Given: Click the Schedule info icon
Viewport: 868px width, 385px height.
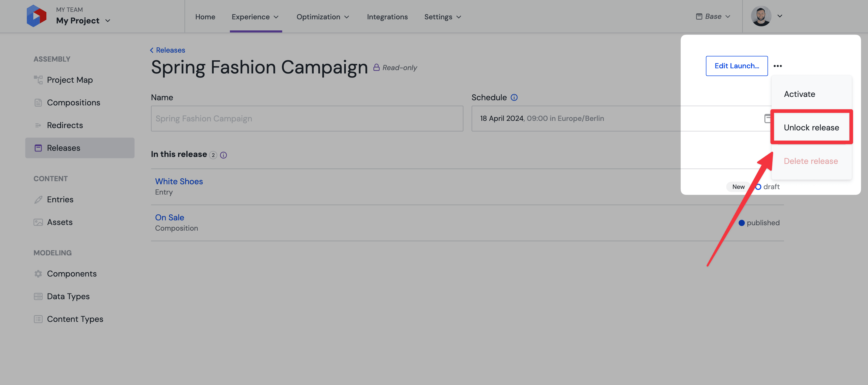Looking at the screenshot, I should point(514,97).
